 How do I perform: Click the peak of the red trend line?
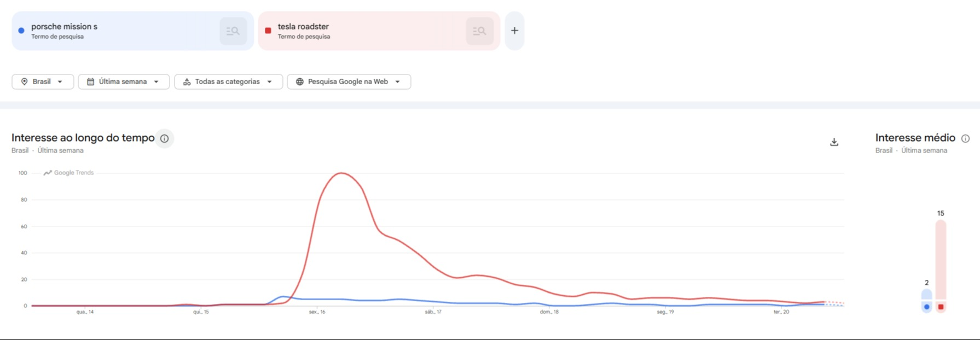point(341,173)
